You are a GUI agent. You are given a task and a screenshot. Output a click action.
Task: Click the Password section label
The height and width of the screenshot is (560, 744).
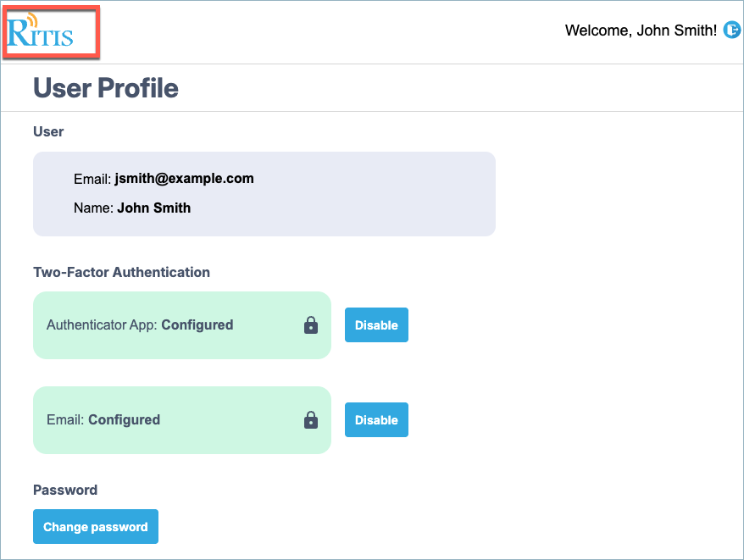[65, 490]
